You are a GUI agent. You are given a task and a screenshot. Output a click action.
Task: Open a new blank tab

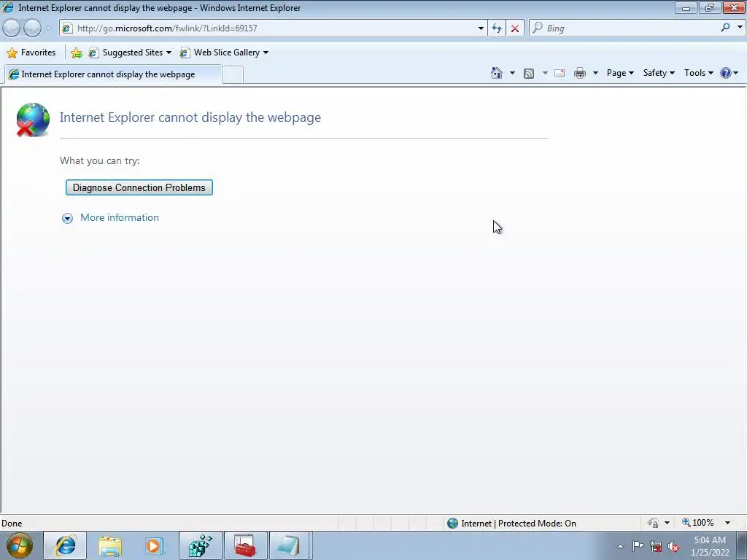pos(233,75)
